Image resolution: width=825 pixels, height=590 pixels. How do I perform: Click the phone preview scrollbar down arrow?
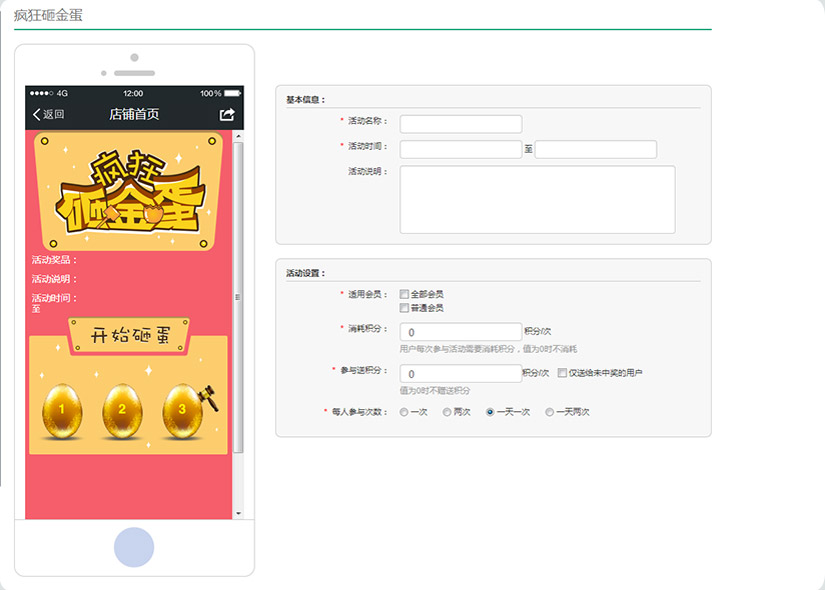click(x=238, y=513)
